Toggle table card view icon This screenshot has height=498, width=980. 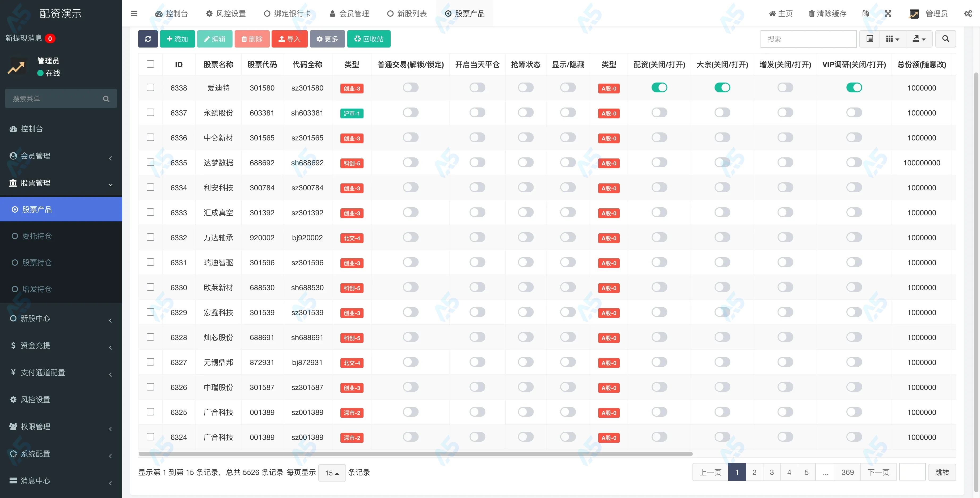(870, 39)
